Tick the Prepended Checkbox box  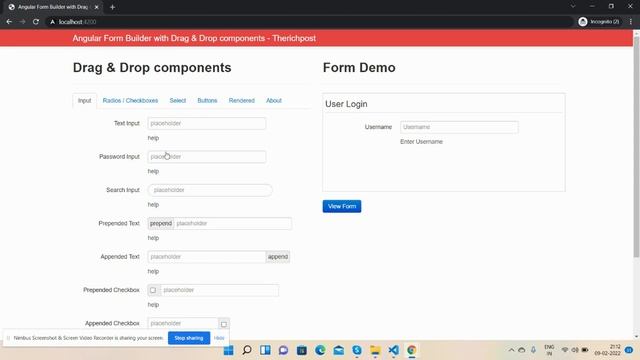point(153,290)
